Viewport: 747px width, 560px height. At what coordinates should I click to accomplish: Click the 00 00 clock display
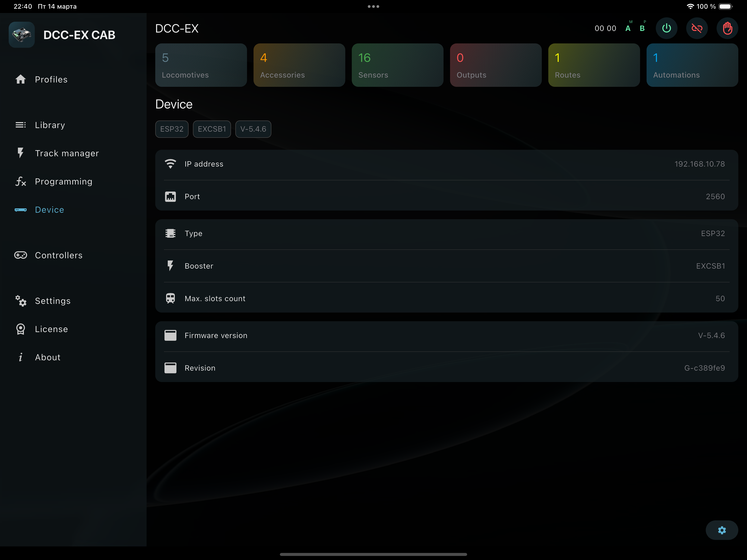pyautogui.click(x=606, y=28)
